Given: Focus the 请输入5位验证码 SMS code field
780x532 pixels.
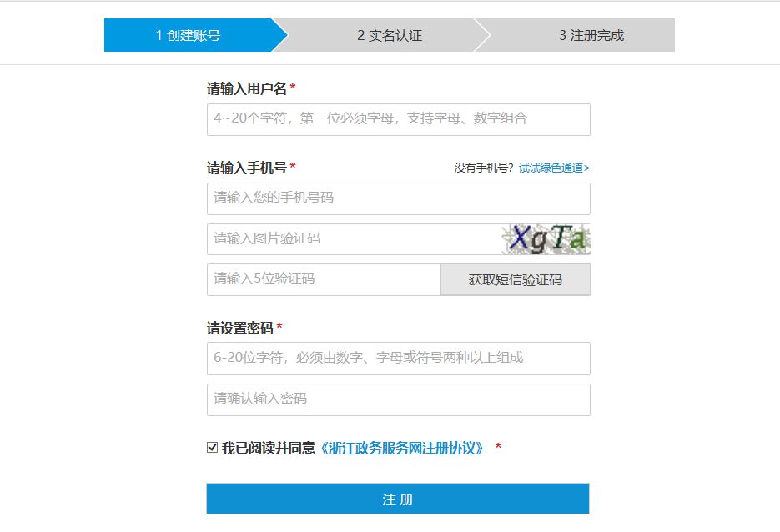Looking at the screenshot, I should (x=324, y=279).
